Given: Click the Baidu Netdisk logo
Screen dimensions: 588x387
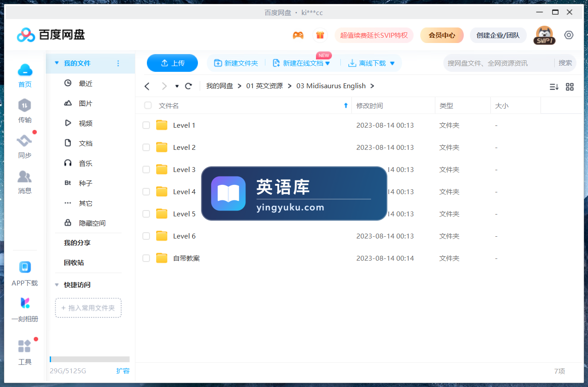Looking at the screenshot, I should click(x=51, y=35).
